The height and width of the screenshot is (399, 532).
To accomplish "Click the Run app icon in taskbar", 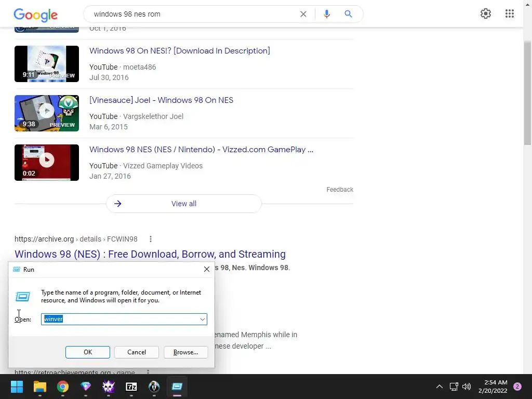I will [177, 387].
